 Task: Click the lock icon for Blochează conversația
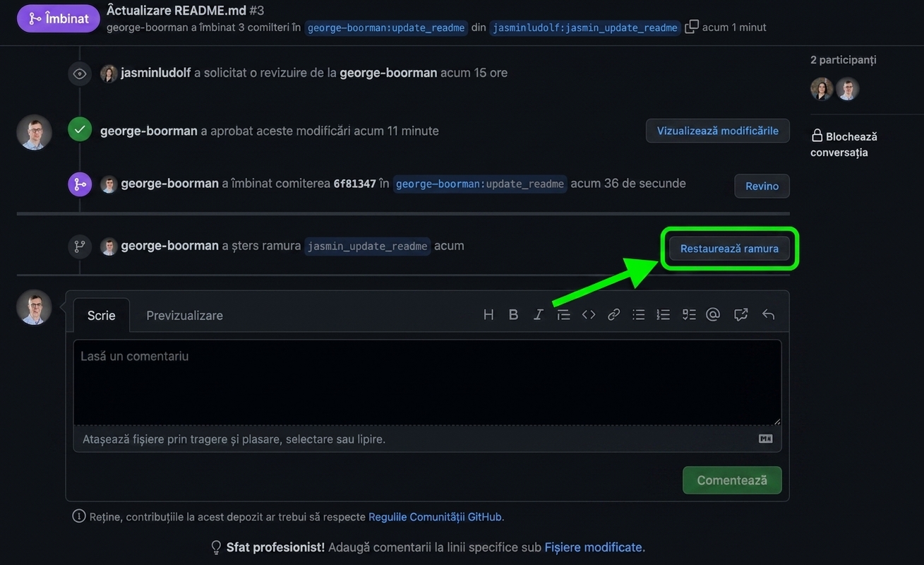[817, 136]
